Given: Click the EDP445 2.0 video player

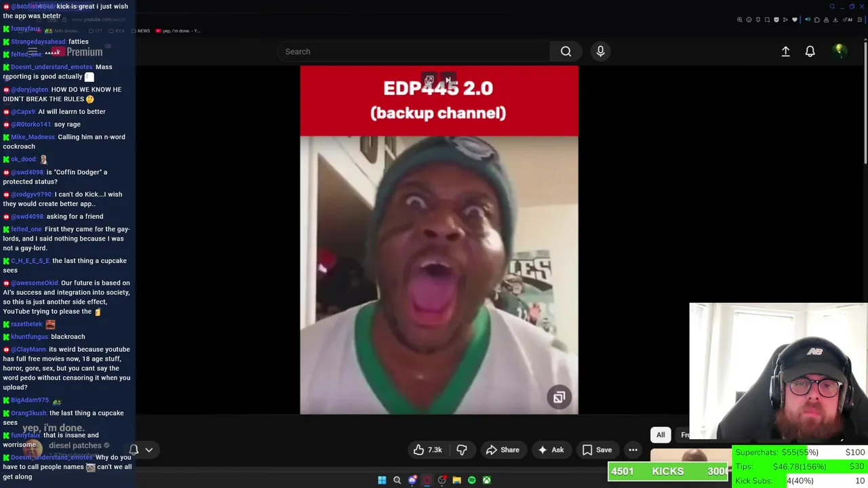Looking at the screenshot, I should tap(439, 239).
